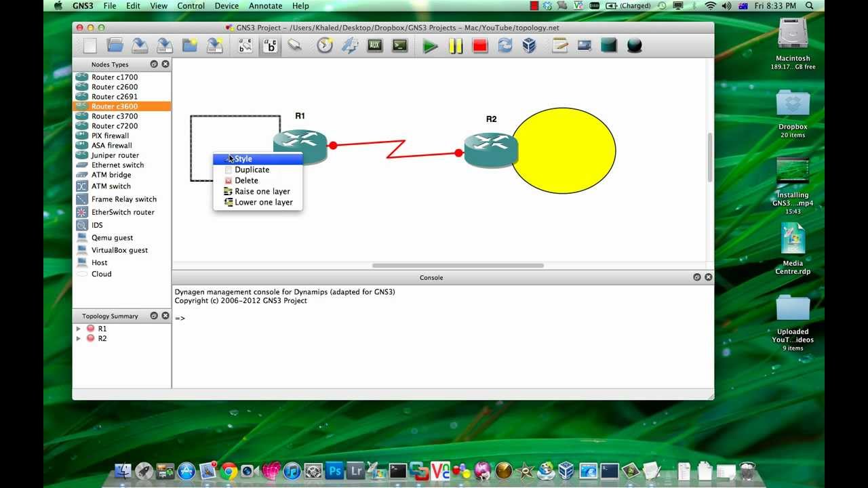
Task: Open the Annotate menu
Action: 265,5
